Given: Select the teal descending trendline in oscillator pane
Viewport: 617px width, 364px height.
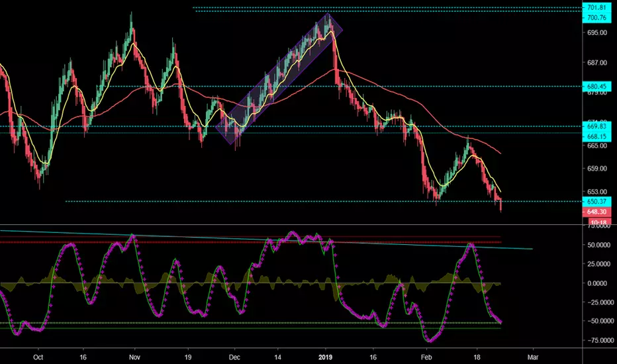Looking at the screenshot, I should click(266, 240).
